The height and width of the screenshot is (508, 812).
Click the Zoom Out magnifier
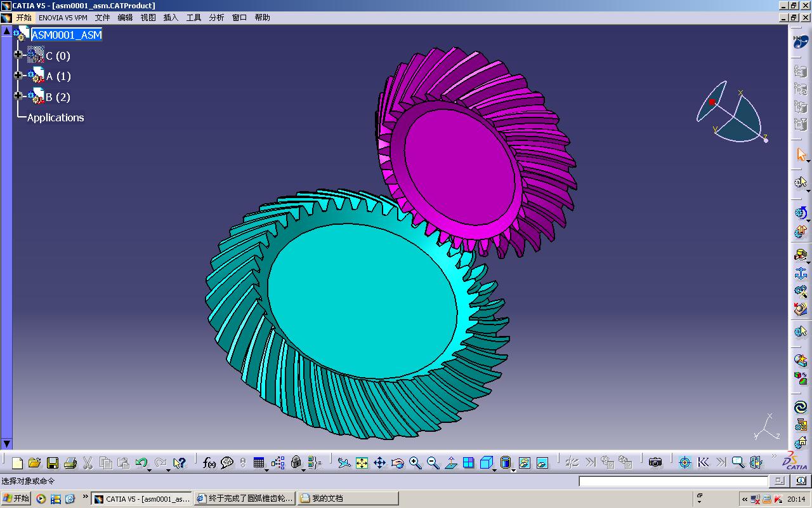tap(433, 463)
